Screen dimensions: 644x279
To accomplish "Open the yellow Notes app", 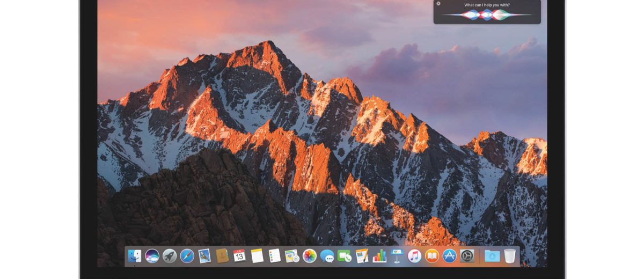I will click(257, 256).
